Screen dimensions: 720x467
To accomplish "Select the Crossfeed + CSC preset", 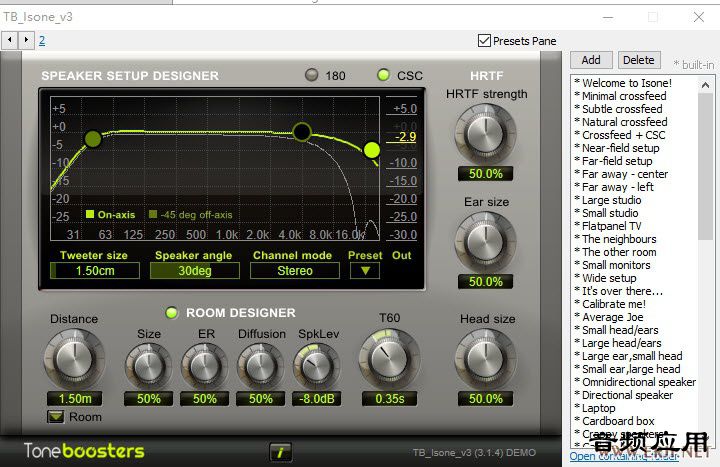I will pyautogui.click(x=619, y=135).
